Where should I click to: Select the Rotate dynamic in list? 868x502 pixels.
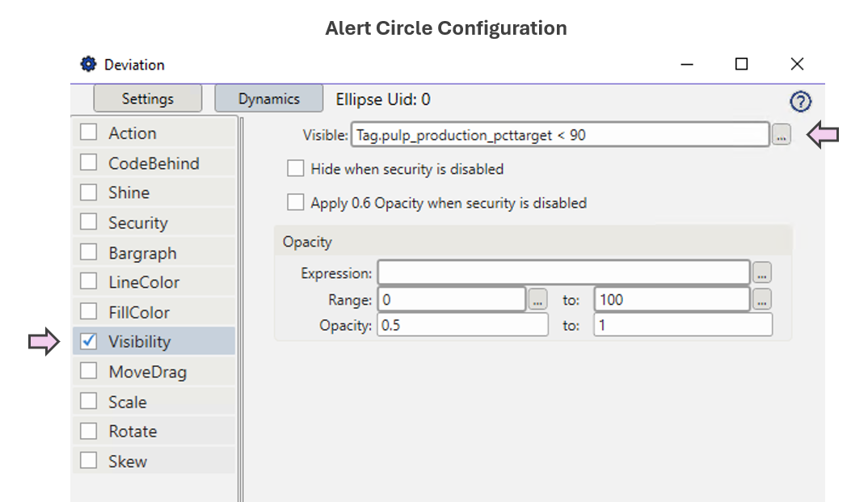pos(133,432)
